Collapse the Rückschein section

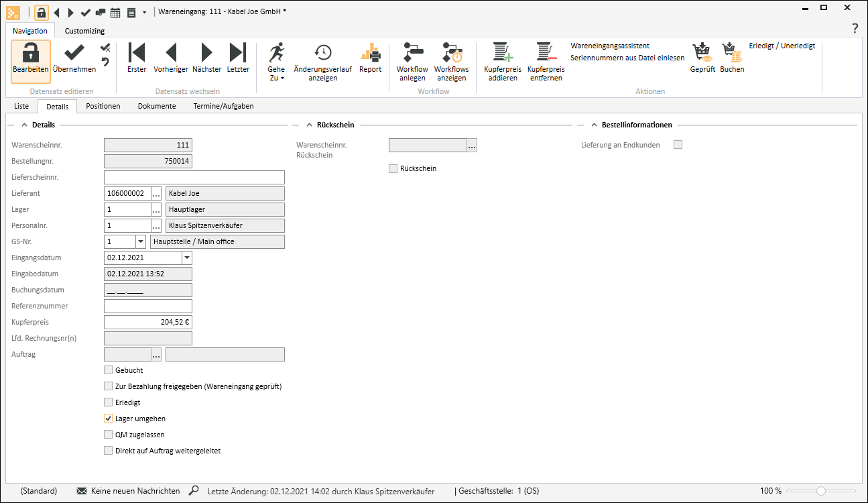309,125
